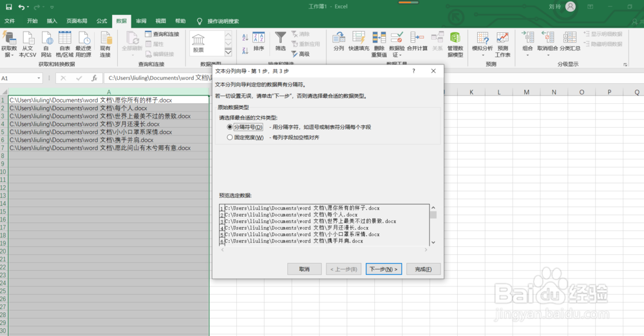Switch to the Formulas (公式) tab

tap(102, 21)
